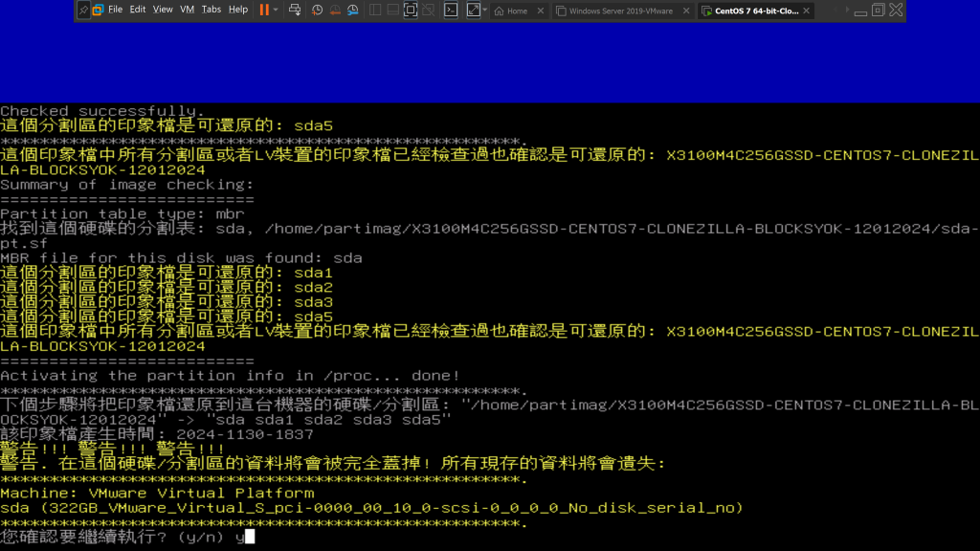The image size is (980, 551).
Task: Click the pin toolbar icon
Action: pos(83,10)
